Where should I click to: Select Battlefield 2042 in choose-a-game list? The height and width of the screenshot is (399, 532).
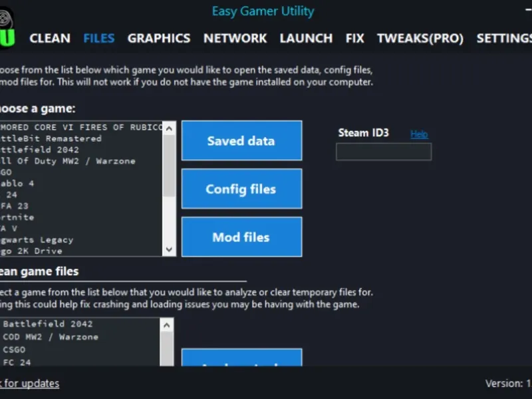pos(81,150)
